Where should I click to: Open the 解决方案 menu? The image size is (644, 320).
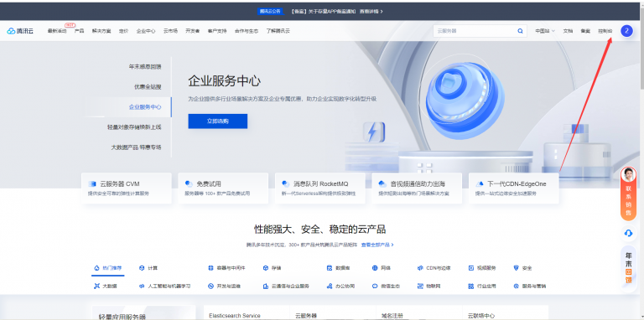click(x=101, y=31)
